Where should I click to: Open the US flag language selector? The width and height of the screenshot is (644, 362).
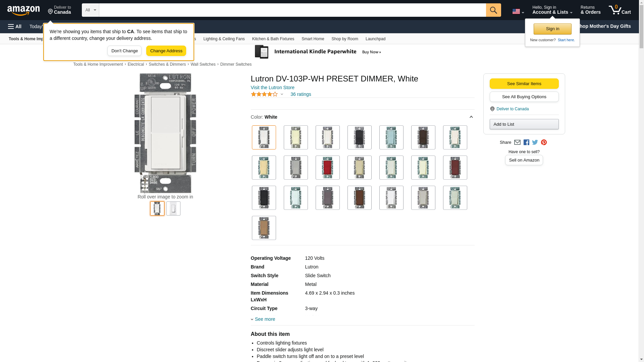pyautogui.click(x=518, y=11)
